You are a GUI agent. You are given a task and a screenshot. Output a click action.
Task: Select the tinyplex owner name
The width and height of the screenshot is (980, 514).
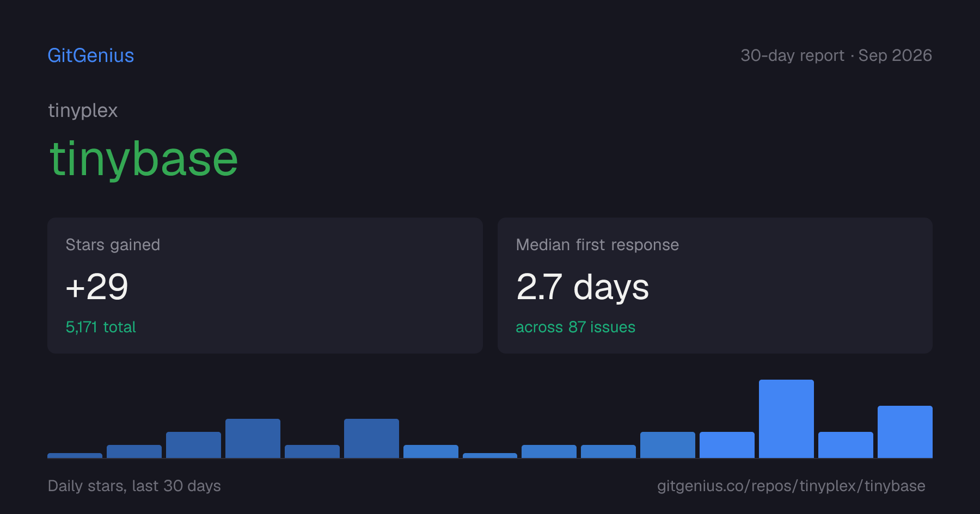pos(83,110)
